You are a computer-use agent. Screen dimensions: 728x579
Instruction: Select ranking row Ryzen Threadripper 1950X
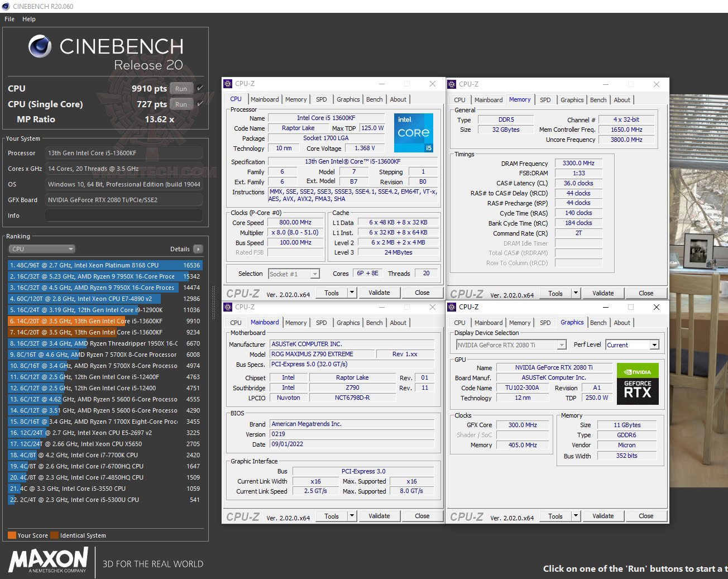click(105, 343)
